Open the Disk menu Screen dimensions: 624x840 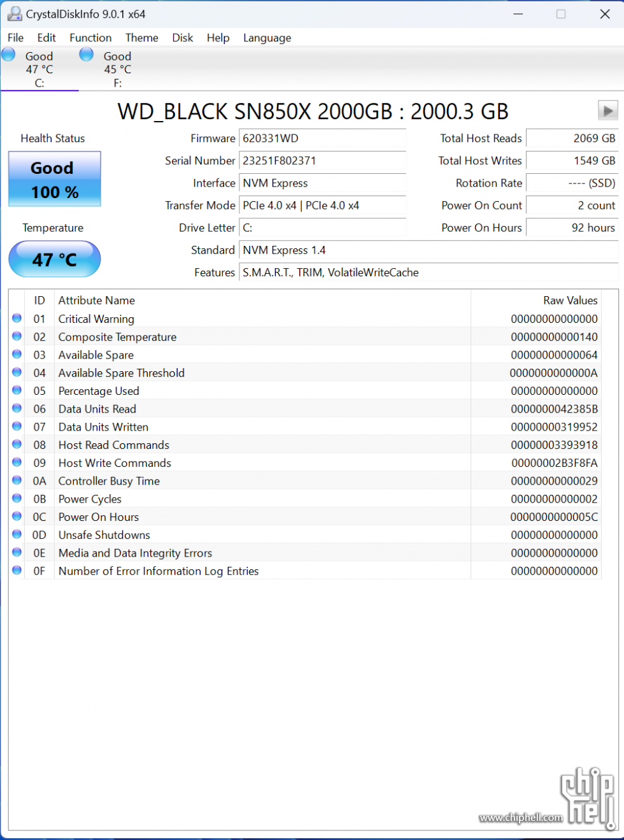183,38
